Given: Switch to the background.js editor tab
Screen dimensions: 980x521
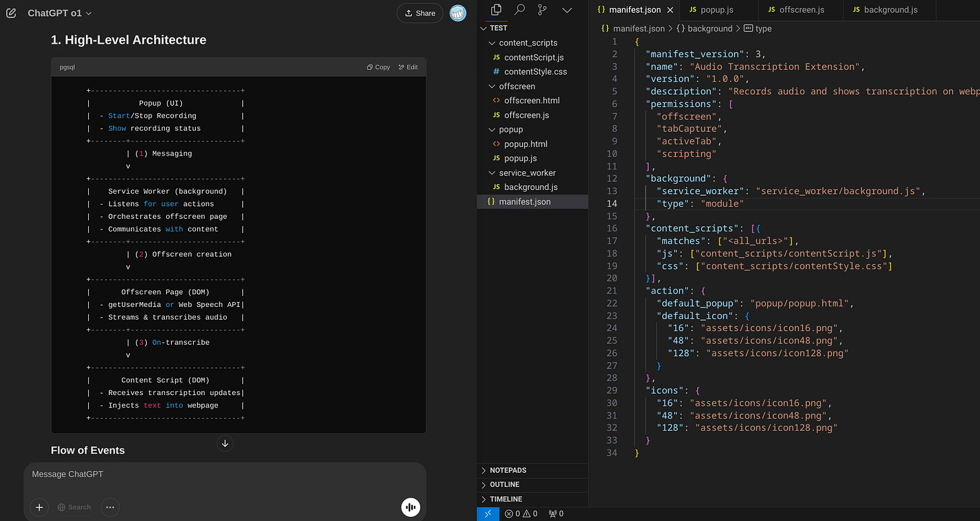Looking at the screenshot, I should click(890, 10).
